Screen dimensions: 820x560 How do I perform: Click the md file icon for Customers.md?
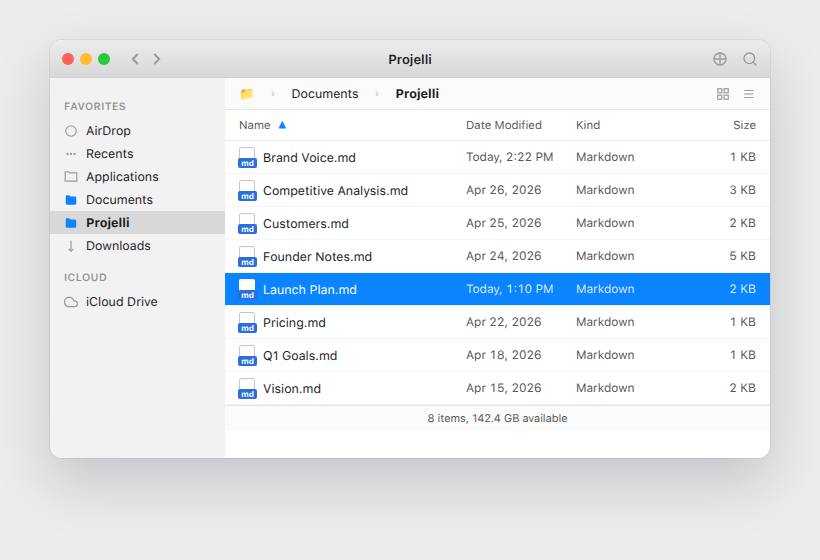pyautogui.click(x=247, y=223)
